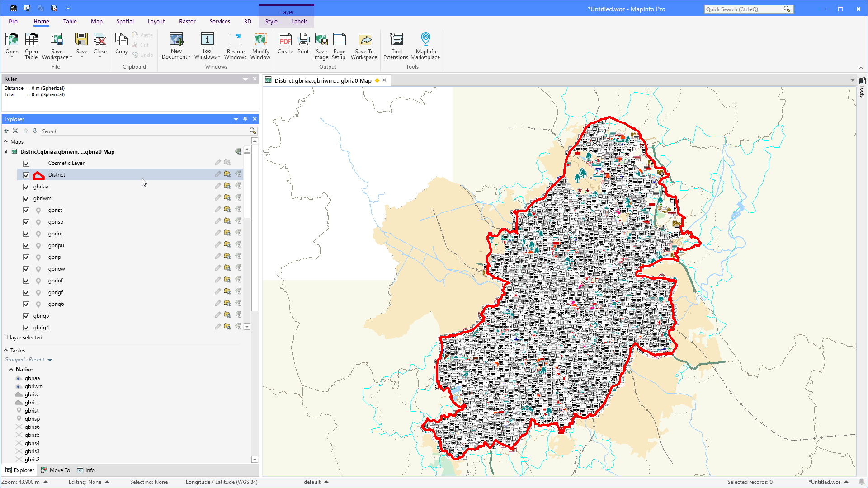The image size is (868, 488).
Task: Switch to the Move To panel
Action: click(x=56, y=470)
